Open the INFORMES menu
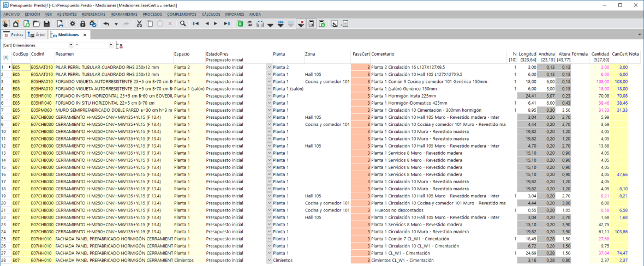644x266 pixels. pyautogui.click(x=235, y=14)
